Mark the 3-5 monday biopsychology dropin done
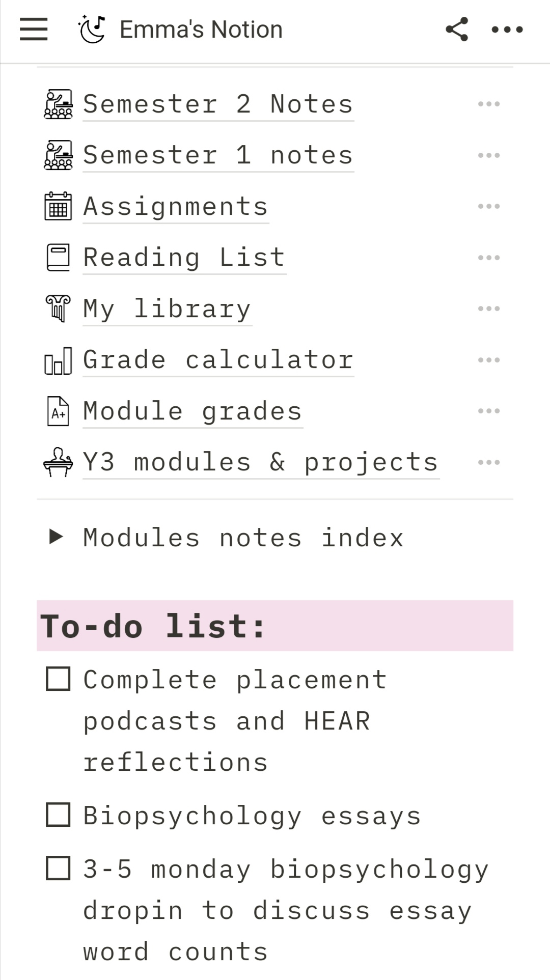Screen dimensions: 550x980 [58, 869]
